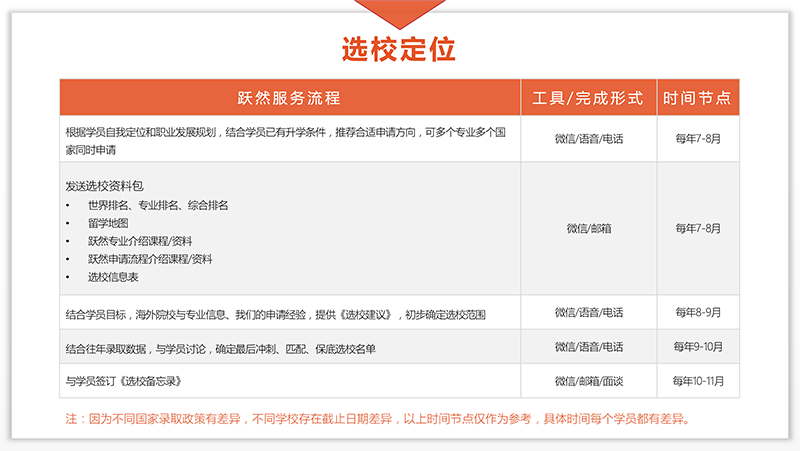This screenshot has width=800, height=451.
Task: Click the 每年9-10月 time cell
Action: (698, 347)
